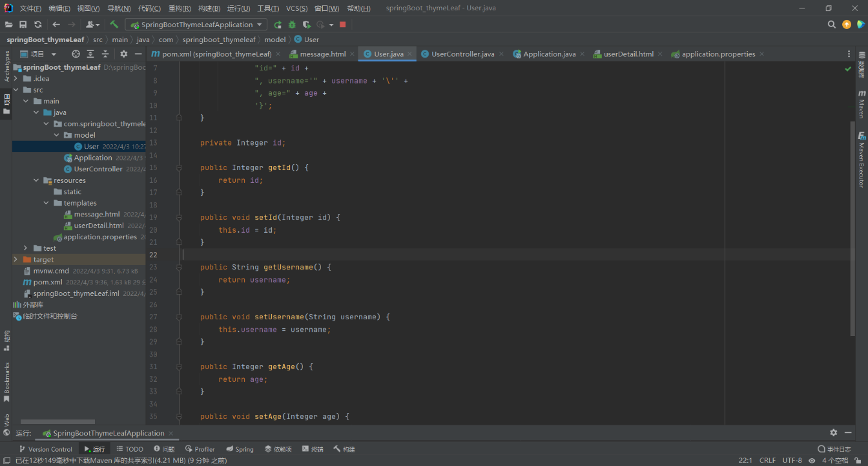Select userDetail.html in project tree
The height and width of the screenshot is (466, 868).
click(98, 226)
